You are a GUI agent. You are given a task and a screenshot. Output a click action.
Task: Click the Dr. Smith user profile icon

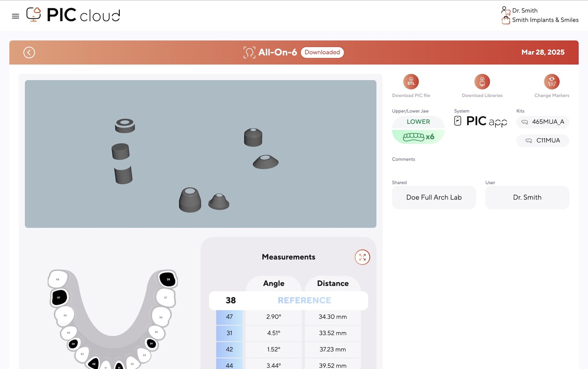pos(505,11)
